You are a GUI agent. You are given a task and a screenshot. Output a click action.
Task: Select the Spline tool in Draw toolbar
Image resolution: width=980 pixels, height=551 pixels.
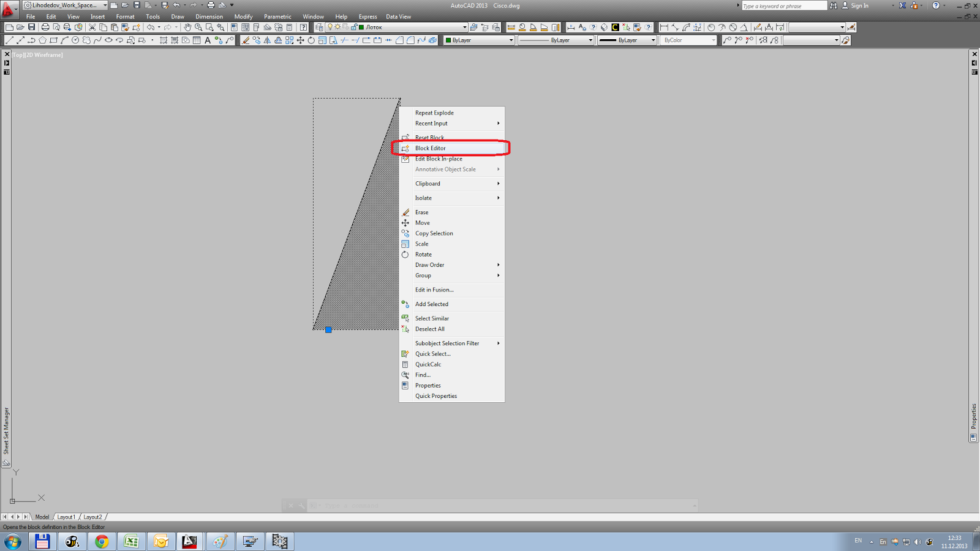coord(97,40)
